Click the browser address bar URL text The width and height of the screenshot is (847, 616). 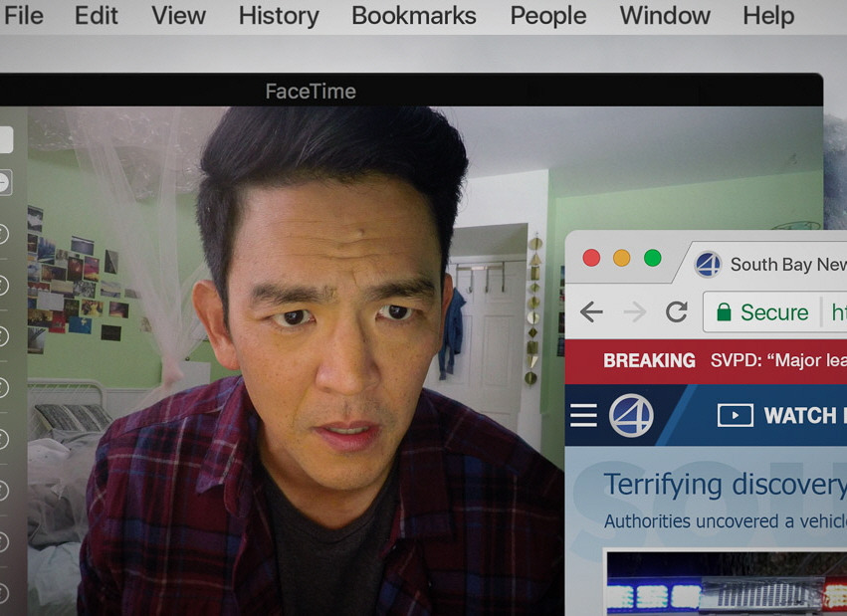point(838,312)
